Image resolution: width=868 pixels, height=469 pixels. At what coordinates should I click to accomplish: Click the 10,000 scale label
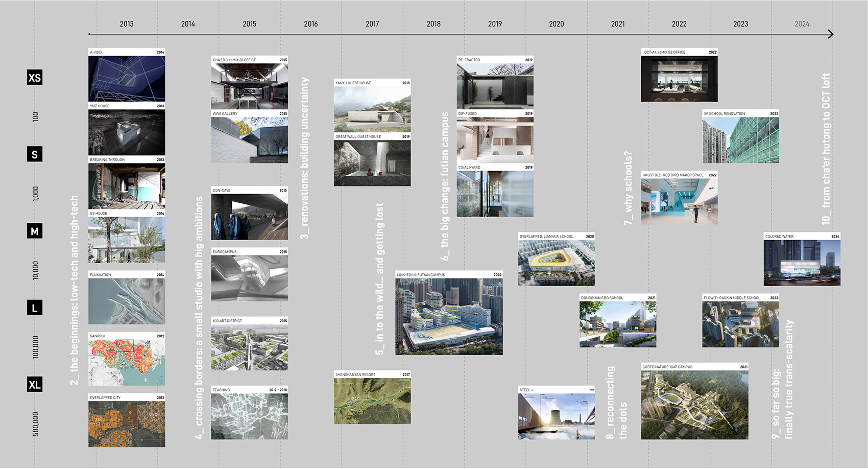coord(35,270)
